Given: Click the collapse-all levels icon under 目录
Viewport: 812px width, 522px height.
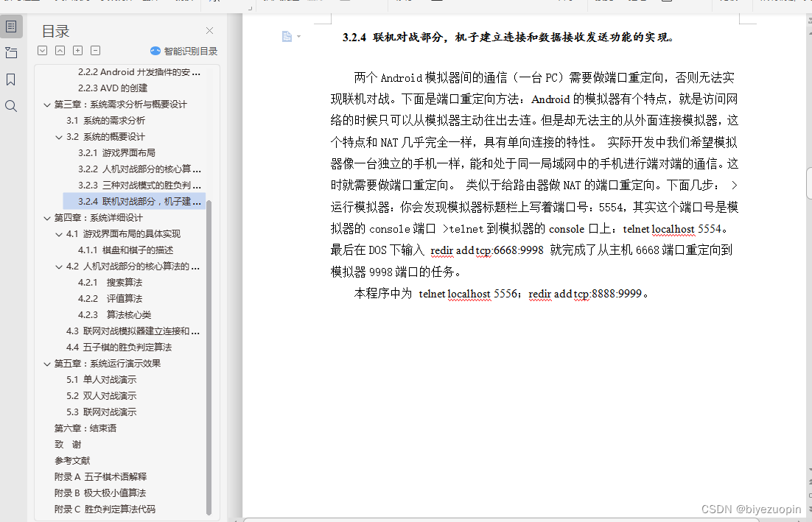Looking at the screenshot, I should click(60, 51).
